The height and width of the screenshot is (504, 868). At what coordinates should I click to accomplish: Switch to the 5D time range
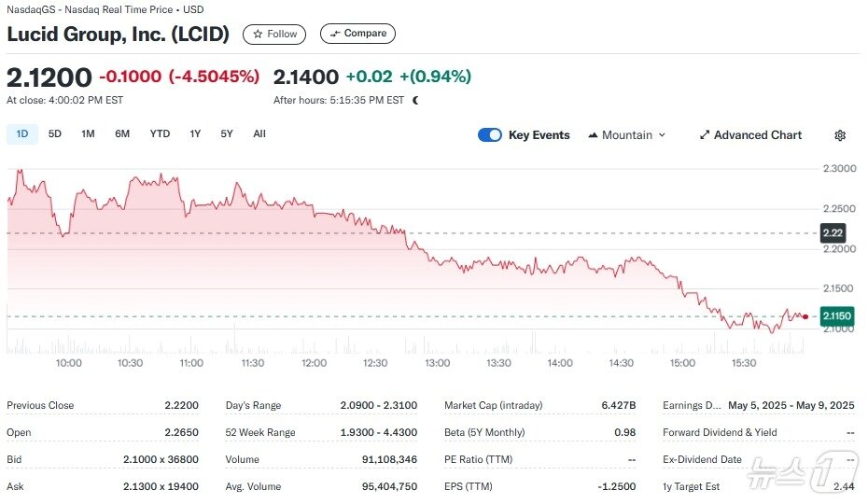point(55,133)
